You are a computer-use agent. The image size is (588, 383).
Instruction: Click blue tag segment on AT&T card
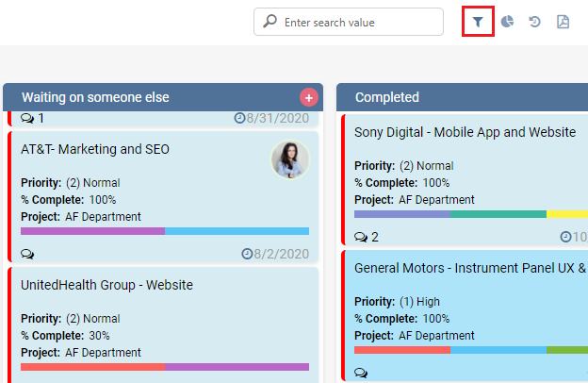(x=237, y=231)
